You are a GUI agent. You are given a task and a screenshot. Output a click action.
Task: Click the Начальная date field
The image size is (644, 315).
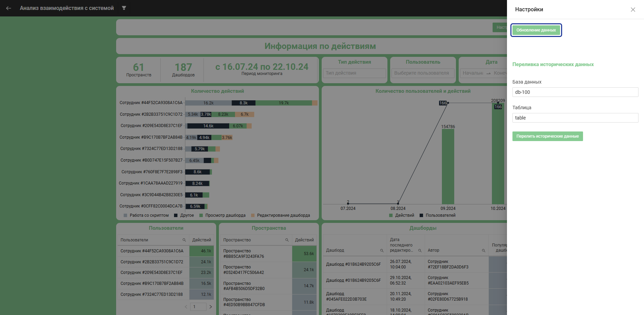(473, 73)
